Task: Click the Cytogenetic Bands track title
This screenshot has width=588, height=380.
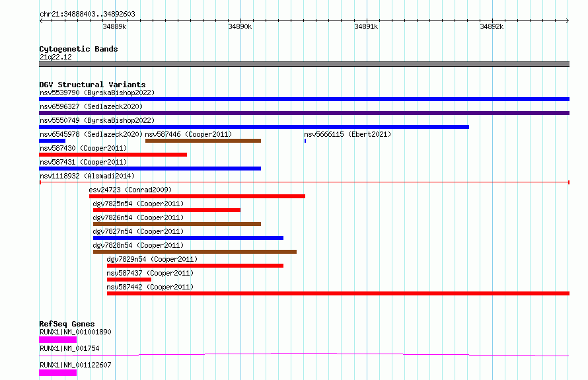Action: pyautogui.click(x=79, y=49)
